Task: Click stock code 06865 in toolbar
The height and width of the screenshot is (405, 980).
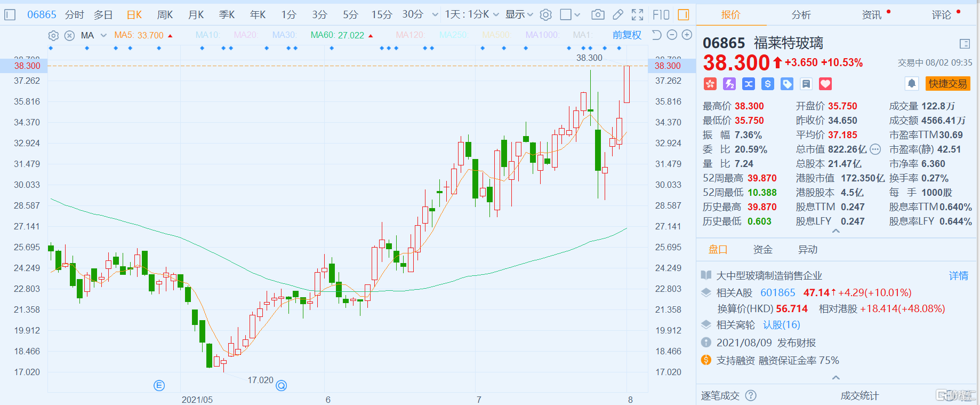Action: pyautogui.click(x=42, y=14)
